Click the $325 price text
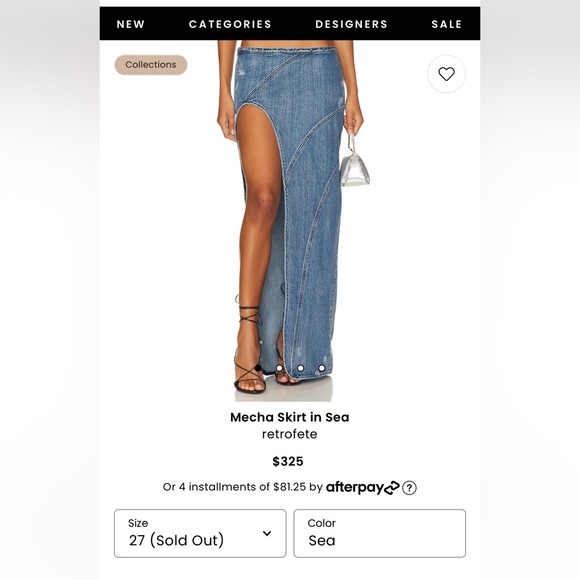Viewport: 580px width, 580px height. (288, 461)
